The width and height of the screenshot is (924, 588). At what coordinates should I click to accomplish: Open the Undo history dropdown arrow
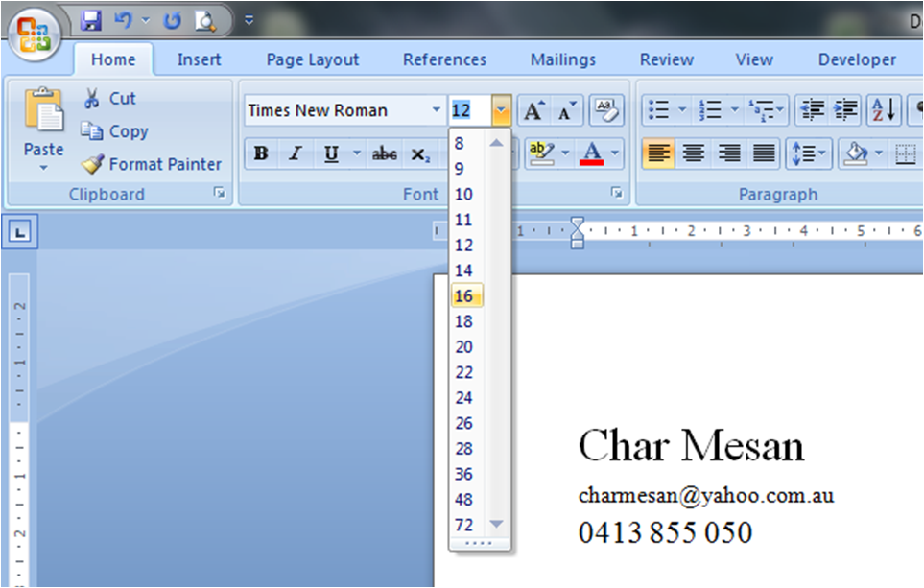point(146,21)
